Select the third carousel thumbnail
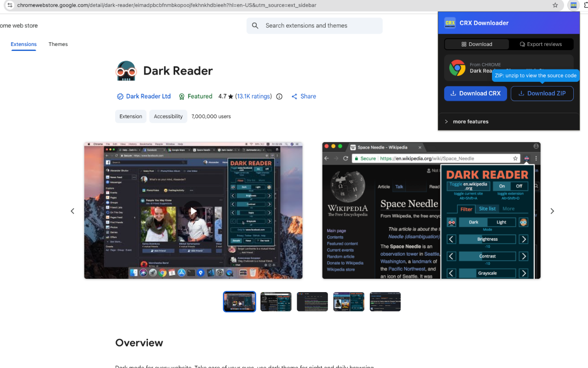 [312, 302]
